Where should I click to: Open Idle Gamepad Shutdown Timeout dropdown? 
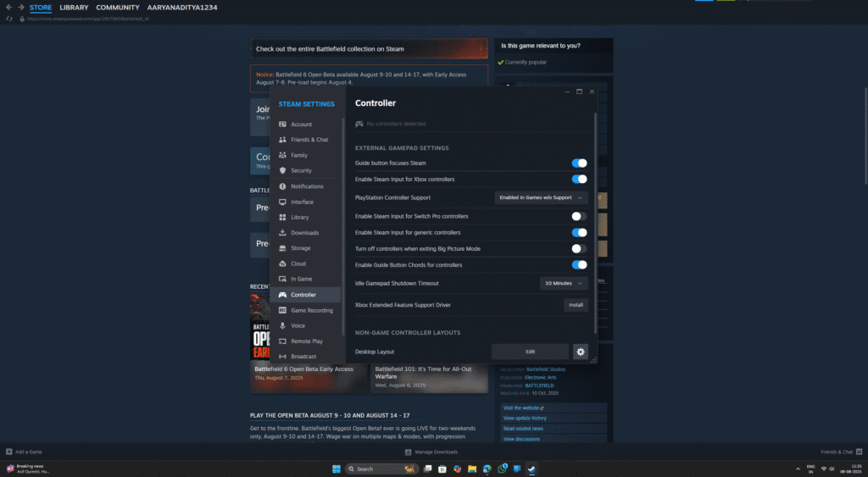[x=564, y=283]
